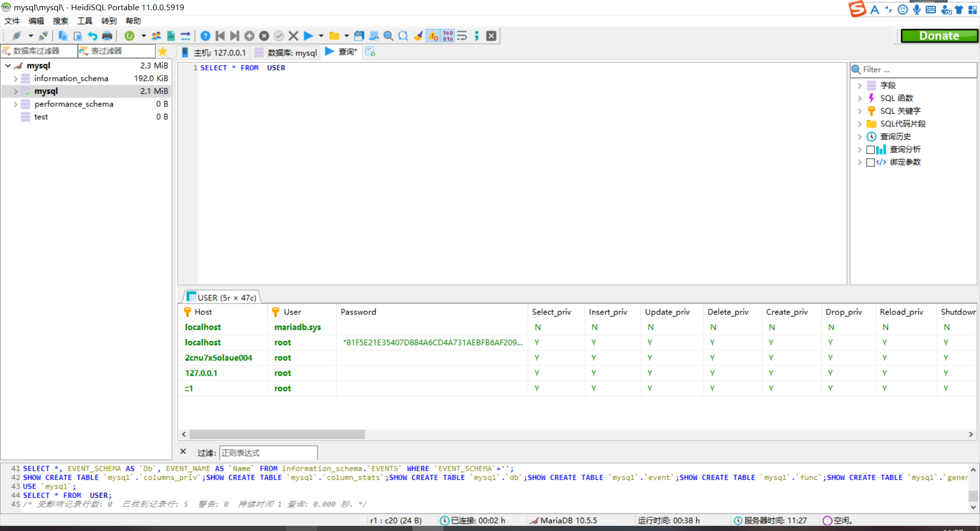The height and width of the screenshot is (531, 980).
Task: Click the yellow favorites star icon
Action: pyautogui.click(x=163, y=51)
